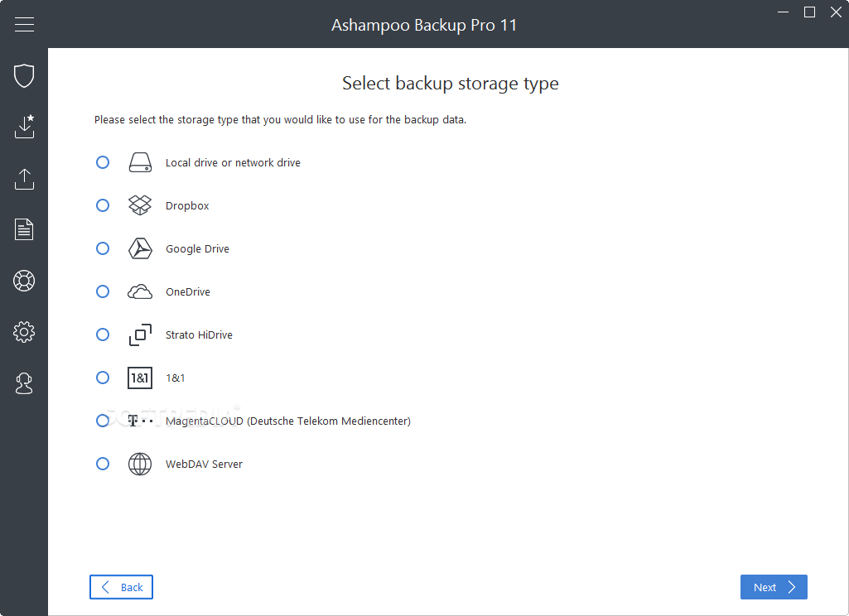
Task: Select the OneDrive radio button
Action: coord(103,291)
